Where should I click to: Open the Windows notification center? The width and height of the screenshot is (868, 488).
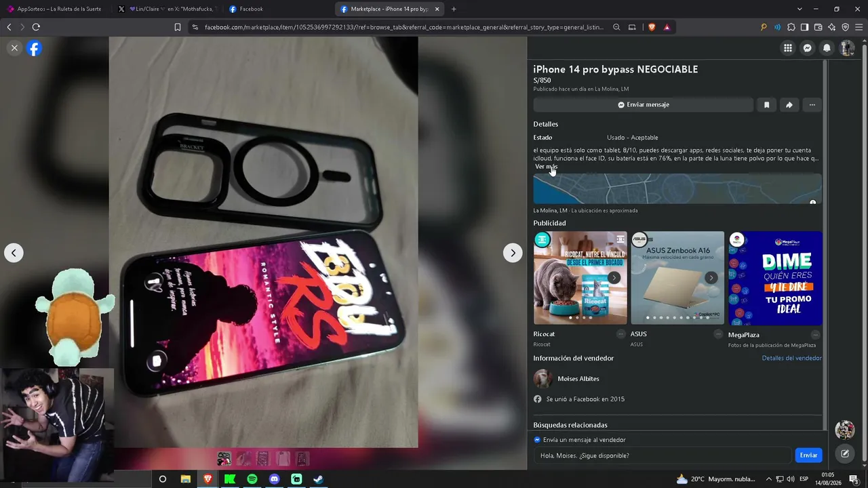click(x=853, y=479)
